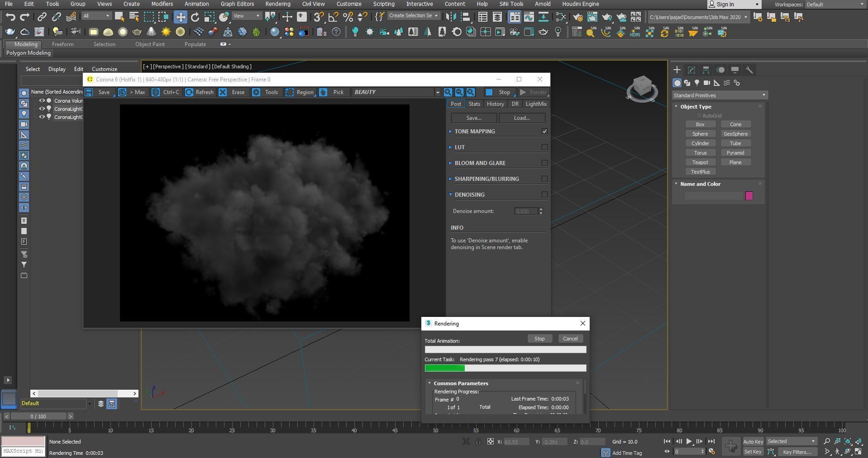
Task: Click Go to End playback control
Action: 711,441
